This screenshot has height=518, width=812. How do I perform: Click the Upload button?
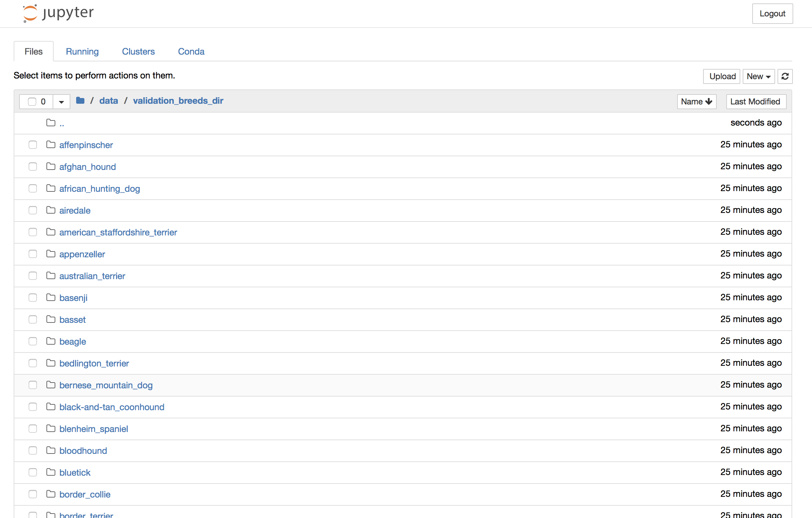[722, 76]
